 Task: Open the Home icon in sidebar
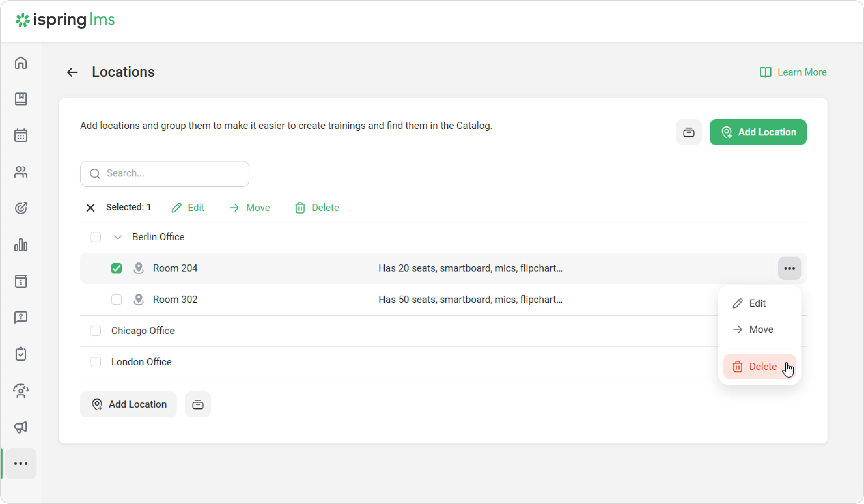[21, 63]
